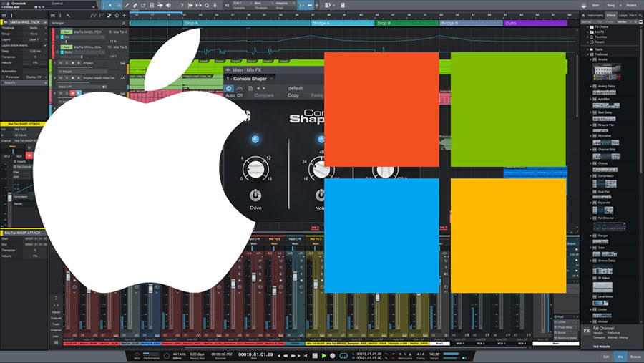Click the Record button in transport

point(333,356)
